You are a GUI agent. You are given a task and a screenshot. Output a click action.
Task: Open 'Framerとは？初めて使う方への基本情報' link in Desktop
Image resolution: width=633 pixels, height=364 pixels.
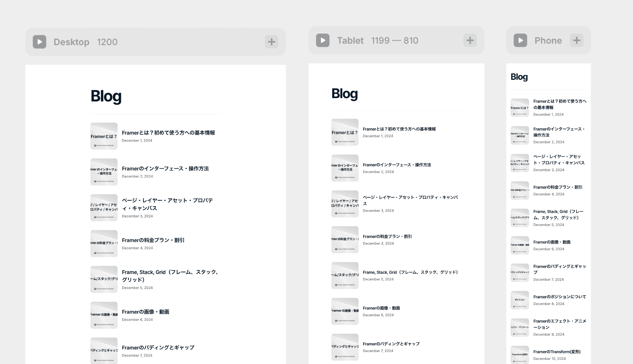tap(168, 133)
